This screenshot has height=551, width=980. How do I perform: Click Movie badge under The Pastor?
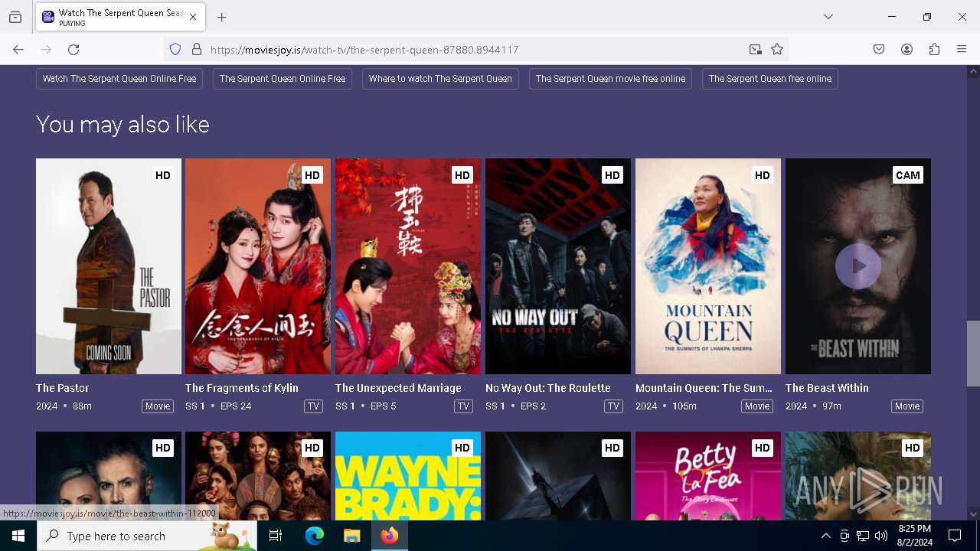tap(158, 406)
